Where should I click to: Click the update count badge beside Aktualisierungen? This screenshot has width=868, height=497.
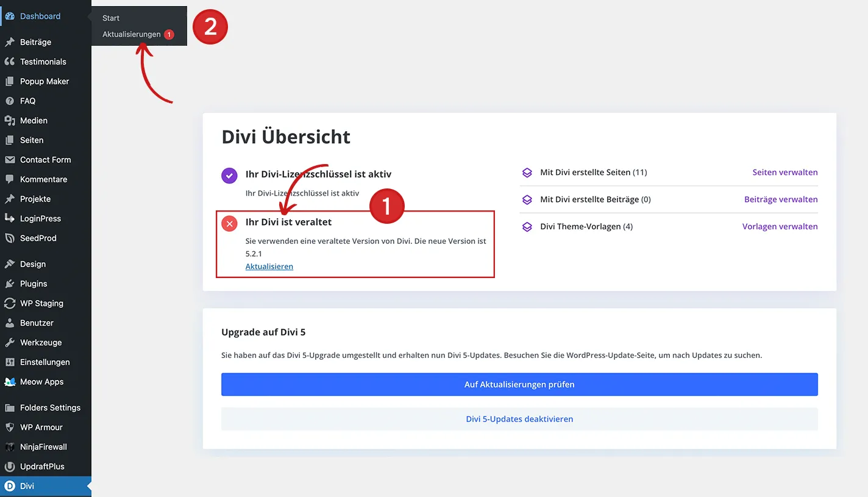point(168,34)
